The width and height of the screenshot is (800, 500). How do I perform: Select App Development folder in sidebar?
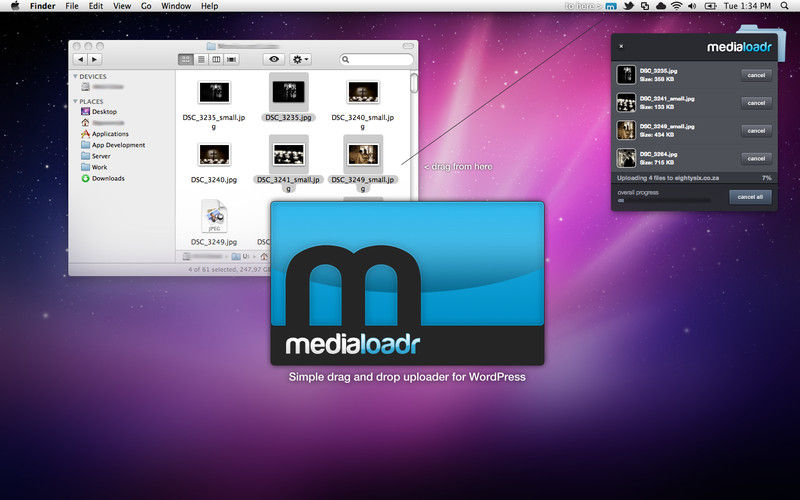113,145
